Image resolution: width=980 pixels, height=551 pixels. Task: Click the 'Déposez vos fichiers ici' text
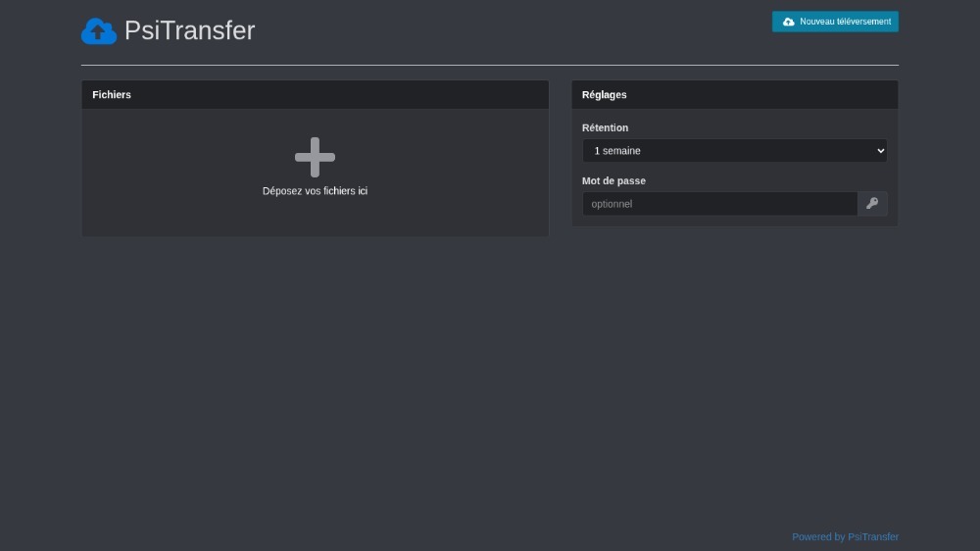(x=315, y=191)
